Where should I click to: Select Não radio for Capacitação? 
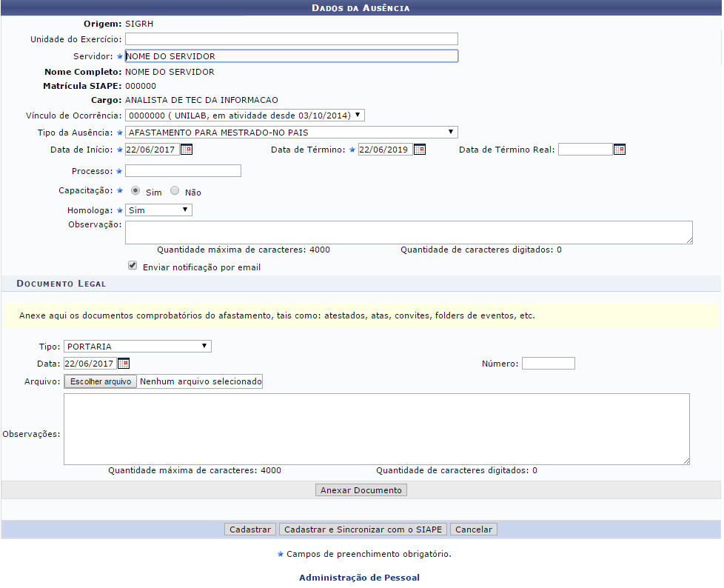[x=175, y=191]
